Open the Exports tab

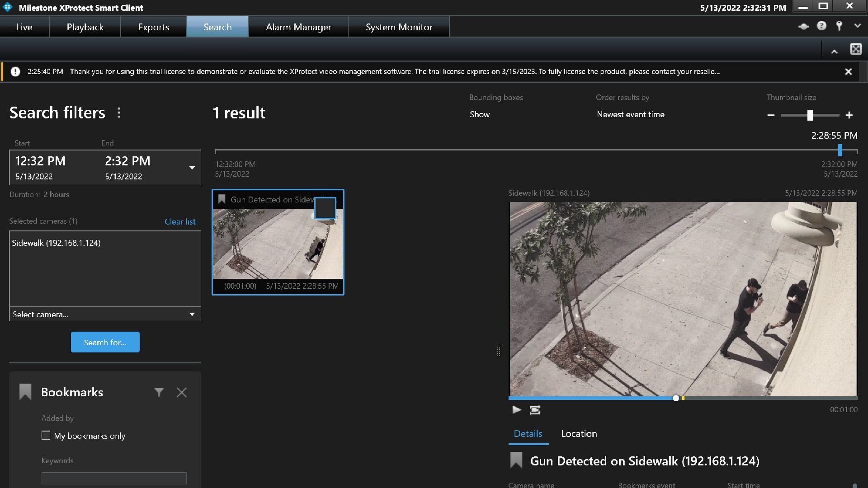pyautogui.click(x=153, y=27)
